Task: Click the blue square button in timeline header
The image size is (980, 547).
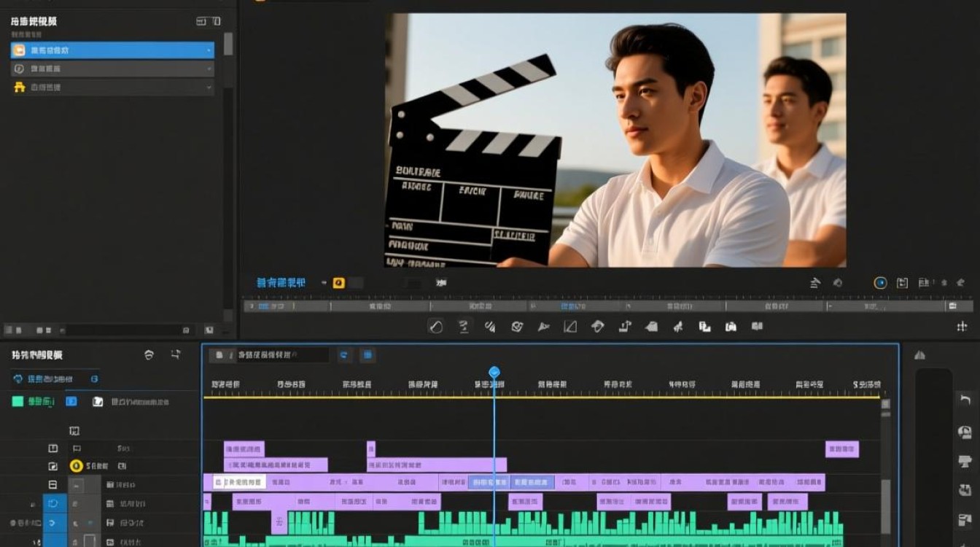Action: point(368,355)
